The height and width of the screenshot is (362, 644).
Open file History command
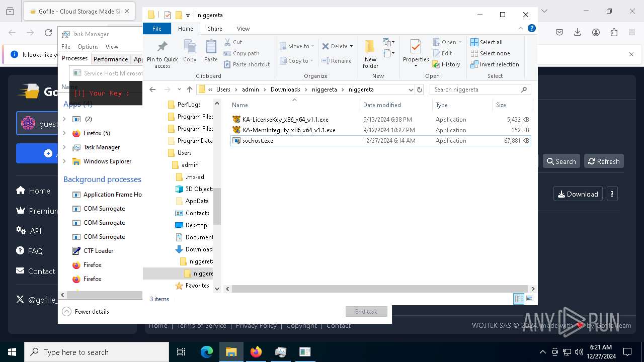446,64
